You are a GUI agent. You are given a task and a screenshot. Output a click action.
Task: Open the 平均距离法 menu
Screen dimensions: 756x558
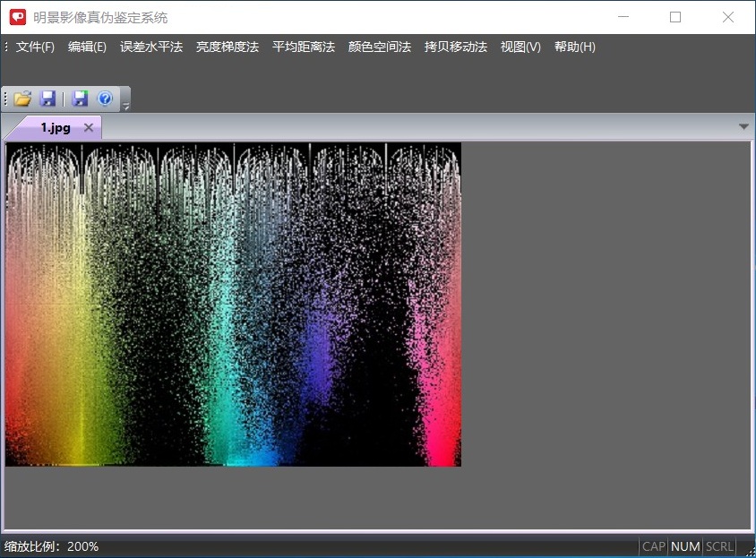pyautogui.click(x=304, y=47)
